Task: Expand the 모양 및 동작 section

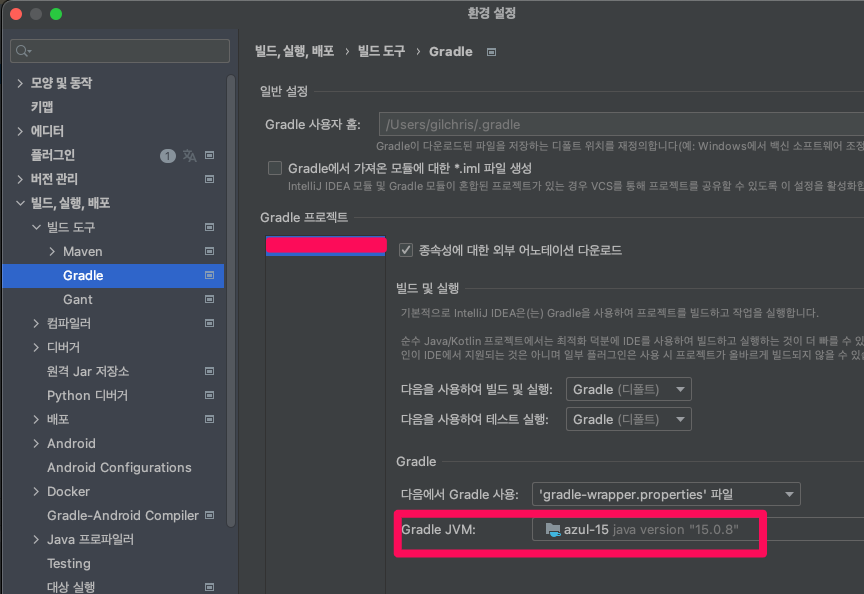Action: tap(20, 83)
